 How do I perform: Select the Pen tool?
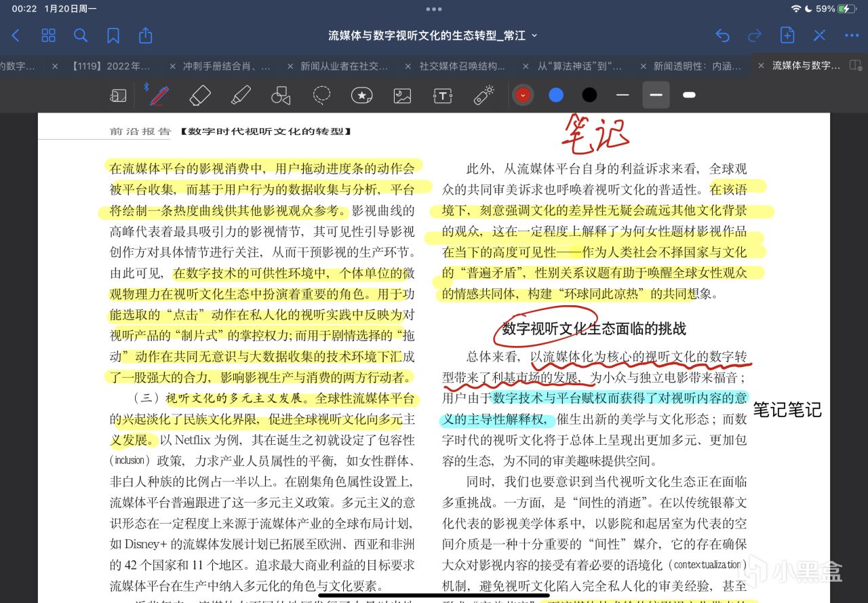[159, 95]
